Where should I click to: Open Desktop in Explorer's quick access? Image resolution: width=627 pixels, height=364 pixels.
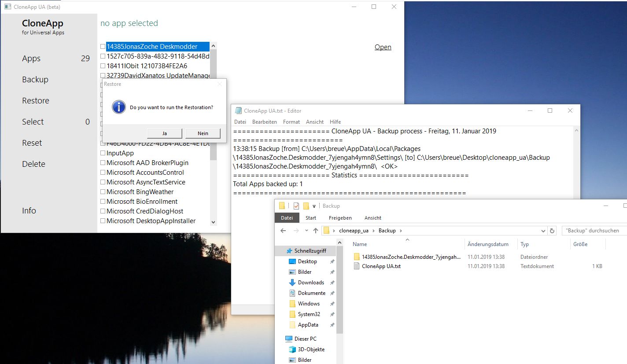coord(307,261)
